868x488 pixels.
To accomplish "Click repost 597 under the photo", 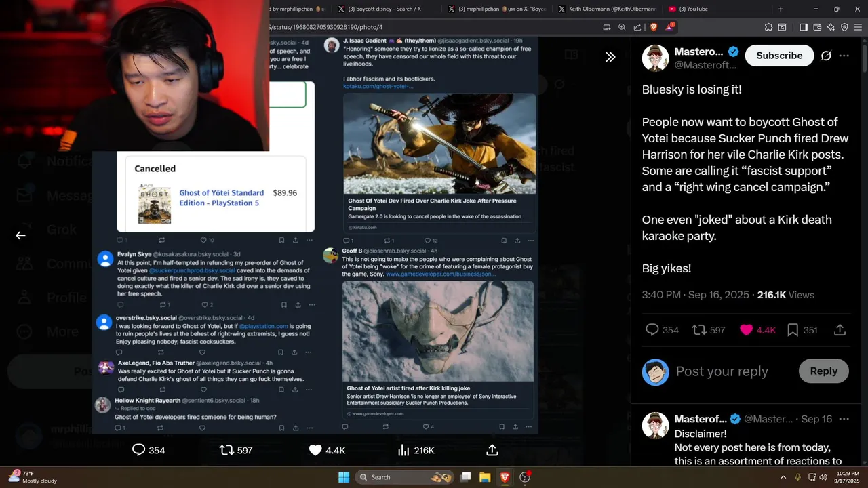I will (236, 450).
